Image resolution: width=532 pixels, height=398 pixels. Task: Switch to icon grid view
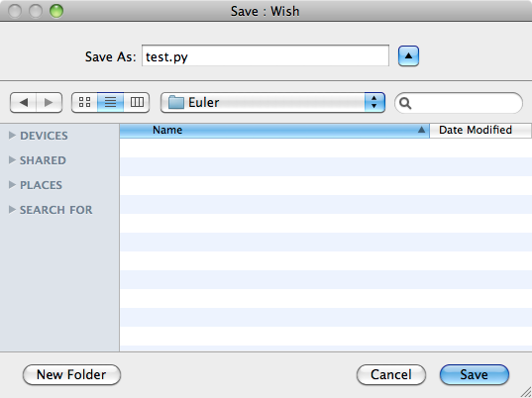[x=84, y=102]
